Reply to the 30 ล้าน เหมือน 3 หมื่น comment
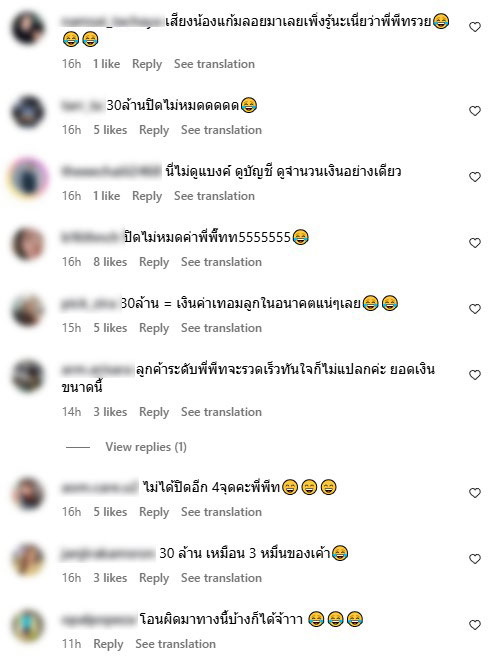This screenshot has height=662, width=492. tap(154, 578)
